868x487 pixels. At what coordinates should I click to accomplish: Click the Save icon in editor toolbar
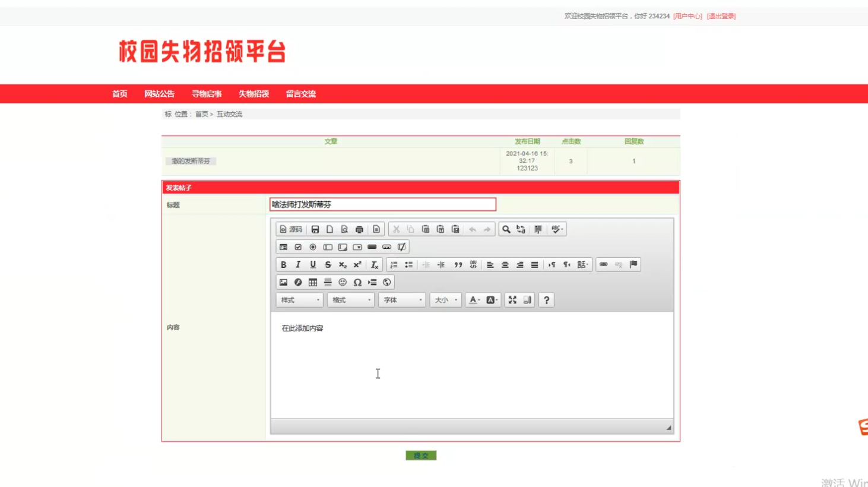tap(315, 229)
